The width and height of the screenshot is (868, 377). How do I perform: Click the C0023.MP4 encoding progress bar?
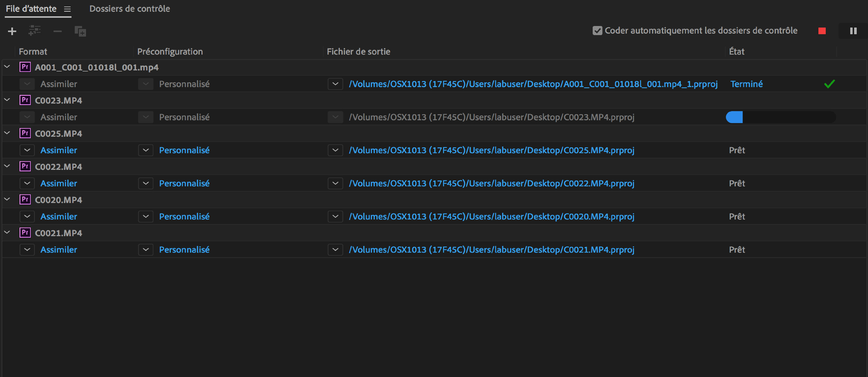(x=780, y=117)
